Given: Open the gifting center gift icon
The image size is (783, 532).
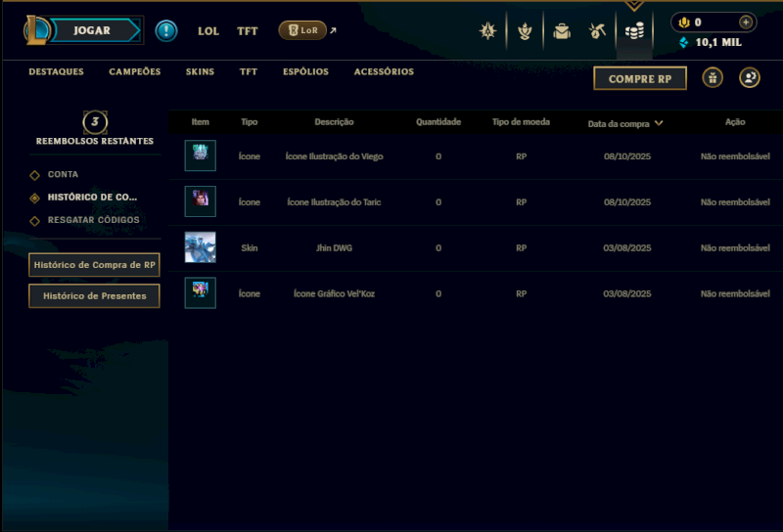Looking at the screenshot, I should (713, 78).
